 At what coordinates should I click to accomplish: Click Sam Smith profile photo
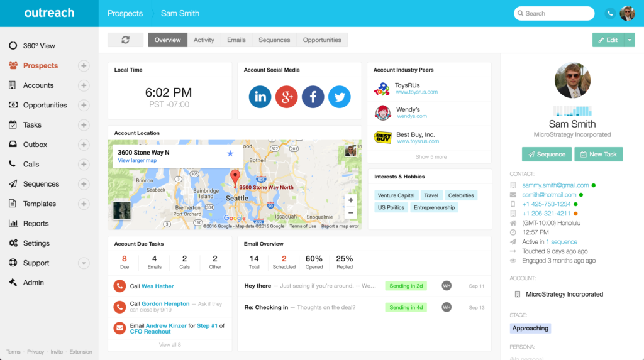click(x=572, y=80)
